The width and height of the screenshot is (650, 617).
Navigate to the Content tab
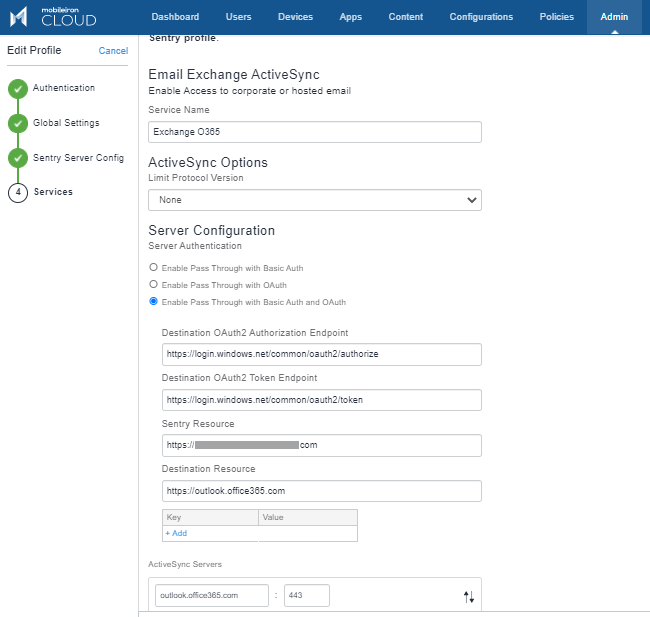405,17
